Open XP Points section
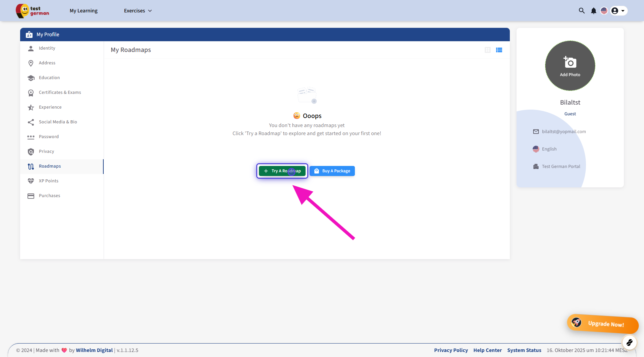Image resolution: width=644 pixels, height=357 pixels. click(x=48, y=181)
